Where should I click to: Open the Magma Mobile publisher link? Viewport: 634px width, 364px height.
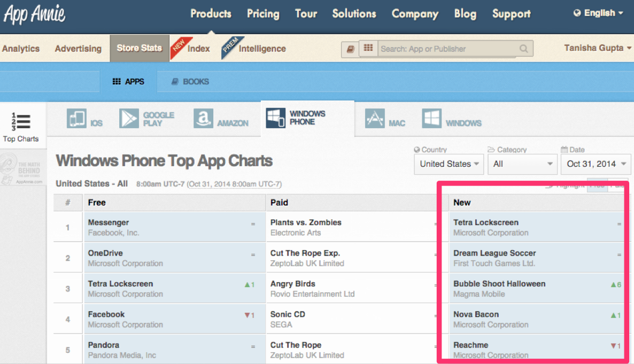[x=479, y=294]
